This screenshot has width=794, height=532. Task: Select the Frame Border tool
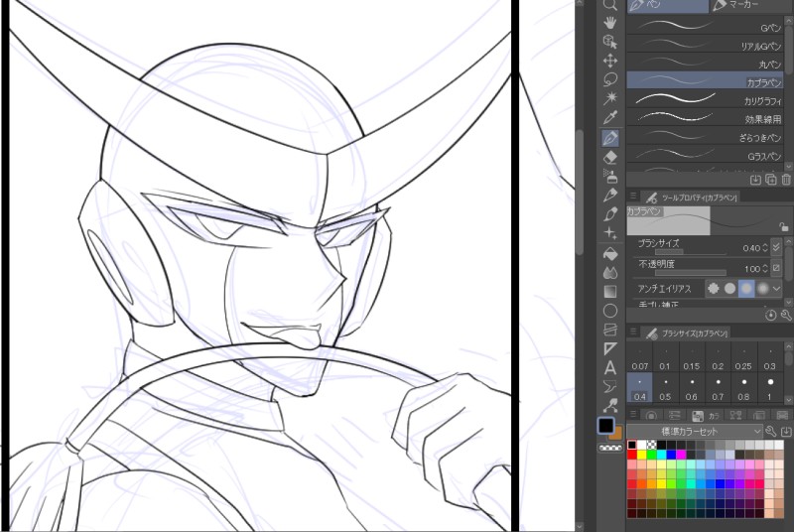pyautogui.click(x=610, y=330)
